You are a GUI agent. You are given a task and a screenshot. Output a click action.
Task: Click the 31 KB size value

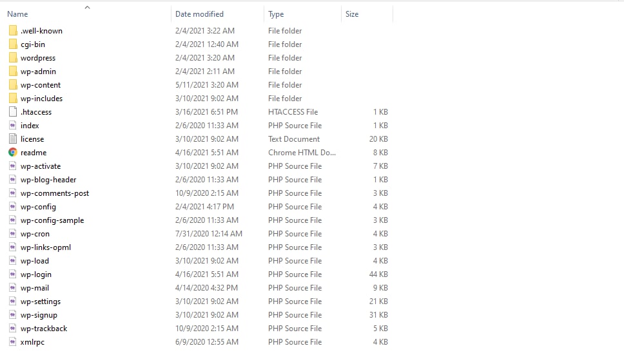378,315
